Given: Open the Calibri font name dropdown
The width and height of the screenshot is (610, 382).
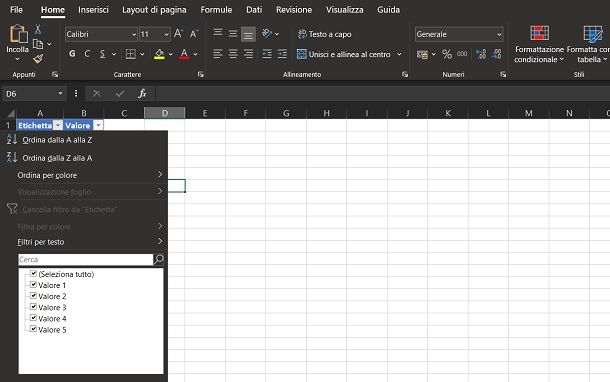Looking at the screenshot, I should (x=134, y=34).
